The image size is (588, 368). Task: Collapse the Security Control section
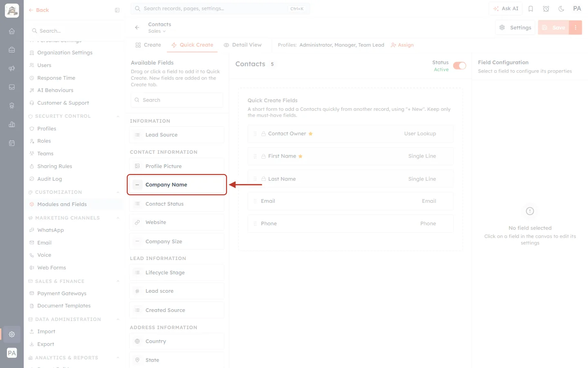point(118,116)
